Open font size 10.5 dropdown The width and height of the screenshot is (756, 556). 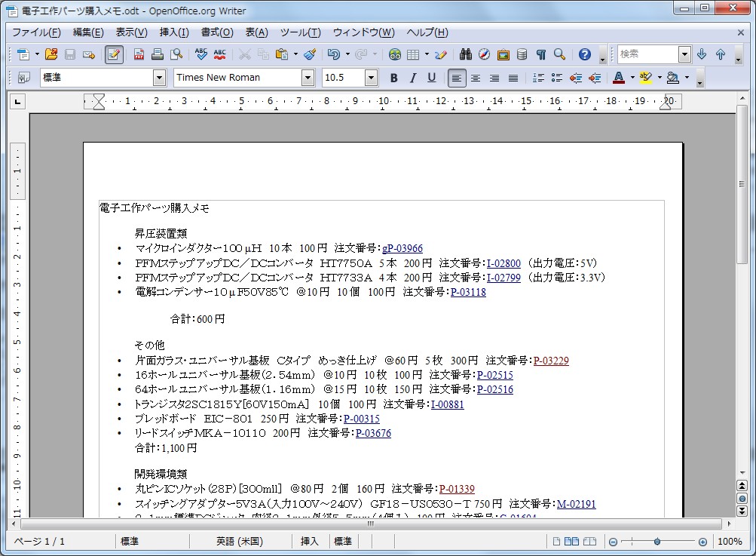pos(371,78)
